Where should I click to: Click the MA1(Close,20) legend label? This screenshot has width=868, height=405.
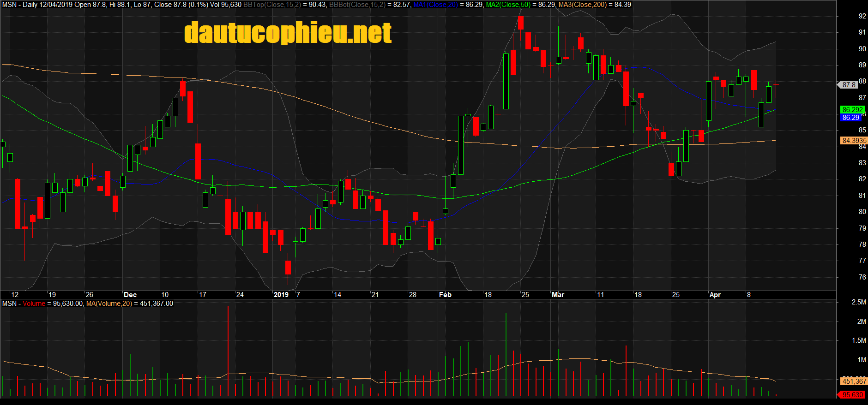[435, 5]
